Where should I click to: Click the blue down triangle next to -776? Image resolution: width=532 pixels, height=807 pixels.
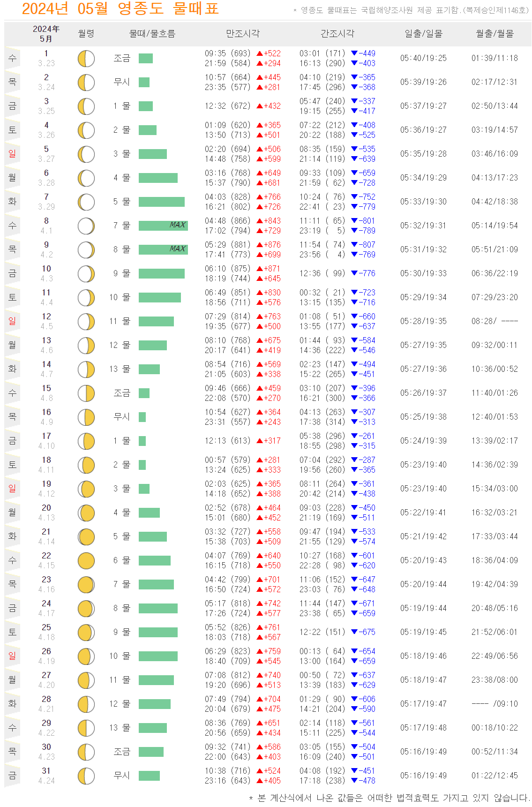pos(354,273)
